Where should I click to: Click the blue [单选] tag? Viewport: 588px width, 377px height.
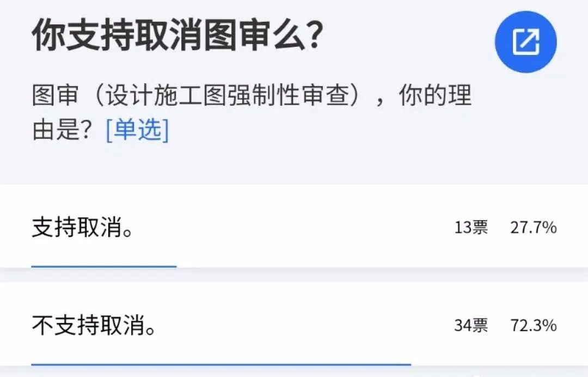[137, 130]
